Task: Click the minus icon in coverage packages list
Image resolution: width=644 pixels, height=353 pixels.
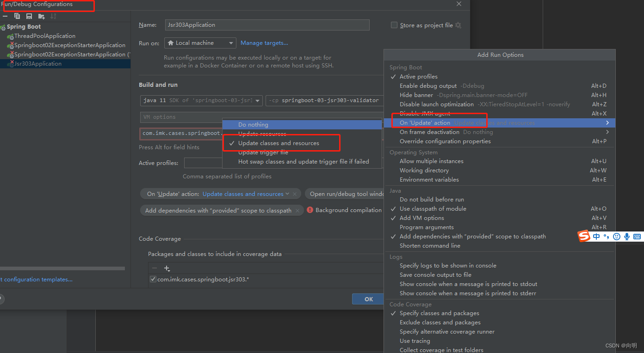Action: (x=155, y=268)
